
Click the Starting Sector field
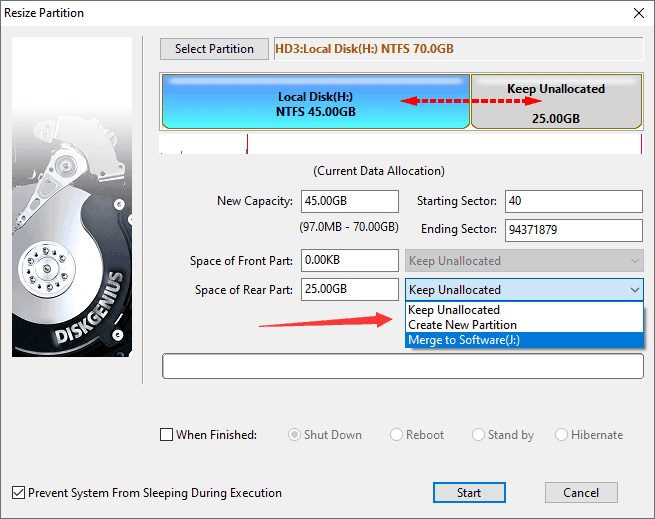tap(573, 201)
